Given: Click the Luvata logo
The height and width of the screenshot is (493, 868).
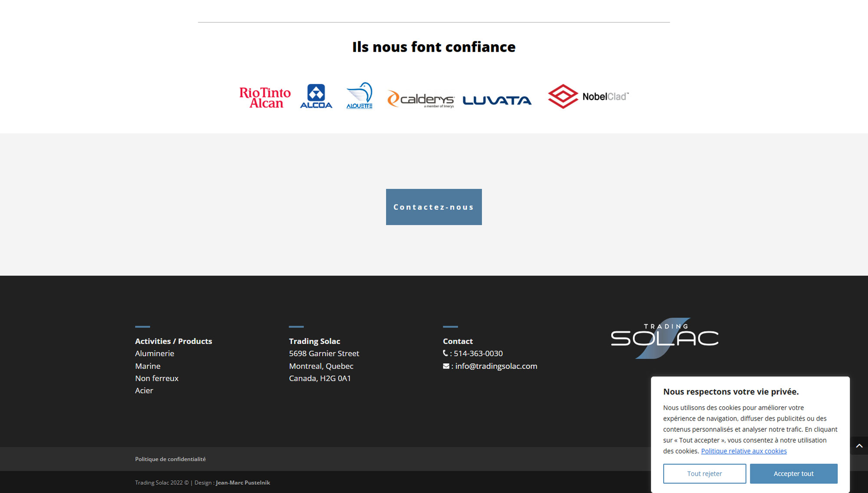Looking at the screenshot, I should (x=497, y=100).
